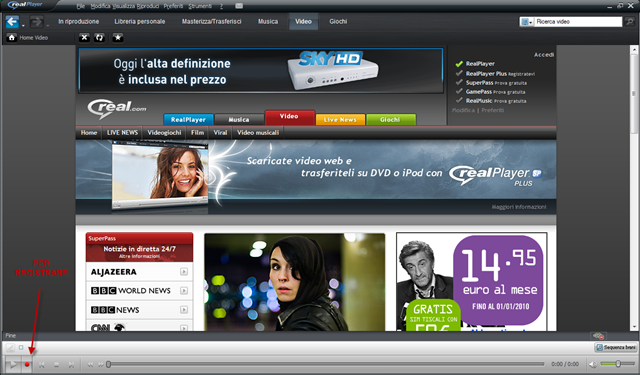The height and width of the screenshot is (375, 640).
Task: Click SuperPass Prova gratuita link
Action: [x=496, y=83]
